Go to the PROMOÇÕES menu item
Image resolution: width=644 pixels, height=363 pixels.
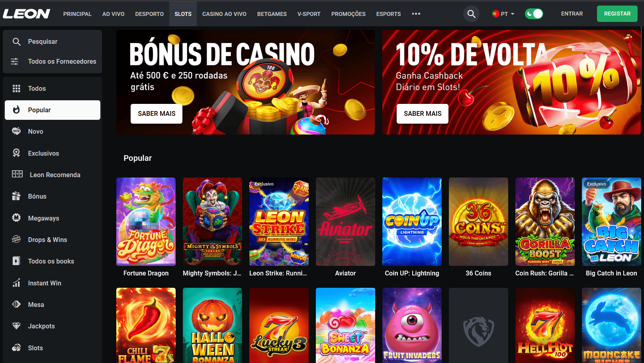[x=348, y=14]
